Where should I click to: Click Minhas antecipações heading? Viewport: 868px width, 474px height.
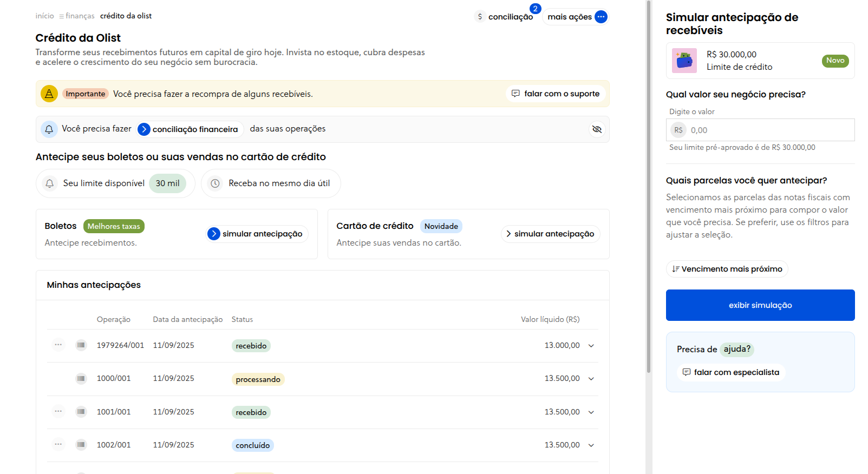94,285
